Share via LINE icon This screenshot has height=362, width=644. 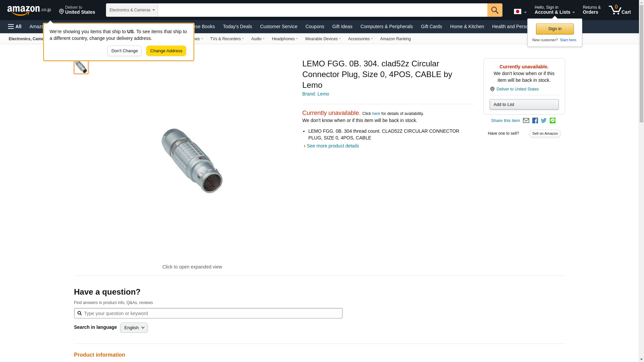[552, 121]
